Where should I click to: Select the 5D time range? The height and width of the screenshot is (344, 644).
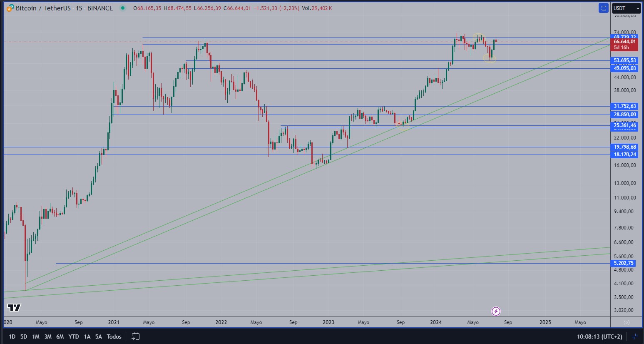pyautogui.click(x=24, y=337)
